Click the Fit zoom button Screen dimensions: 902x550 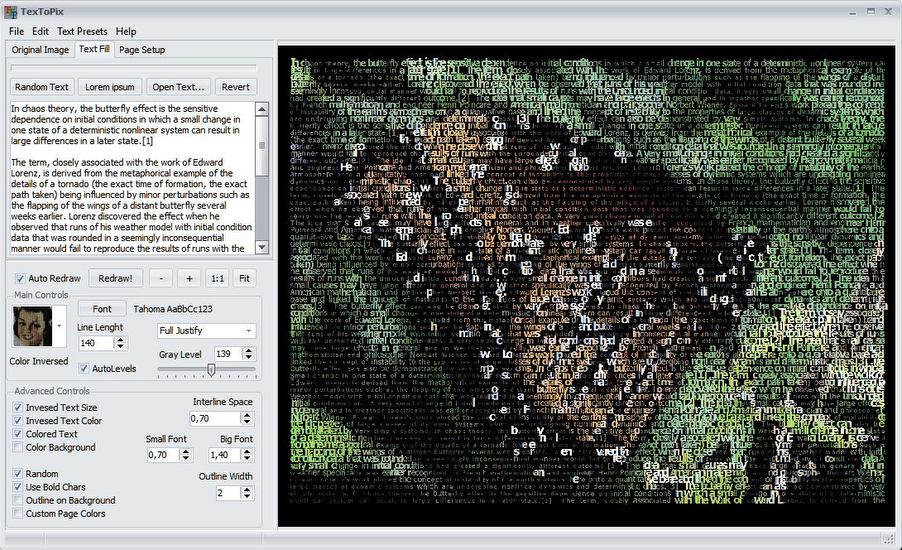point(244,278)
